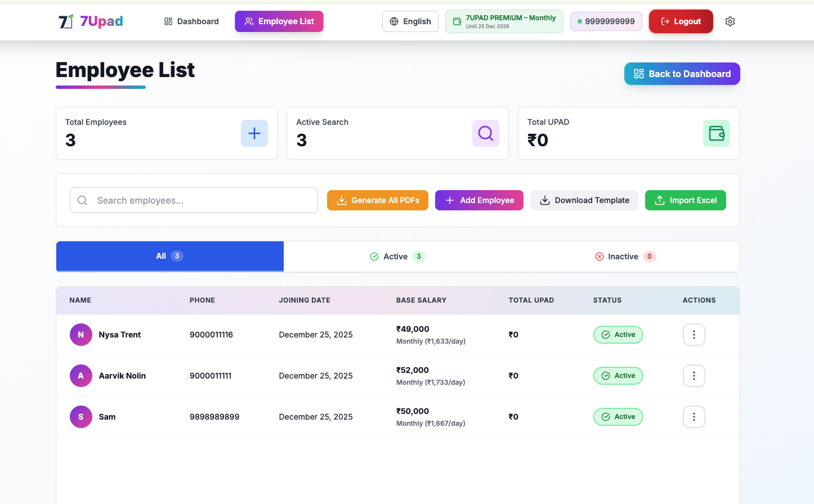This screenshot has height=504, width=814.
Task: Click Aarvik Nolin's avatar circle
Action: click(80, 376)
